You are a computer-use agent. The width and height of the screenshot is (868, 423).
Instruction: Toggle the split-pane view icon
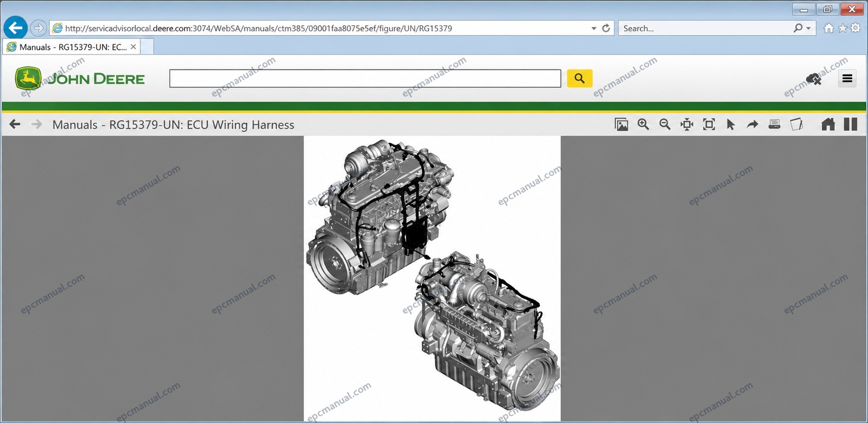[x=850, y=124]
